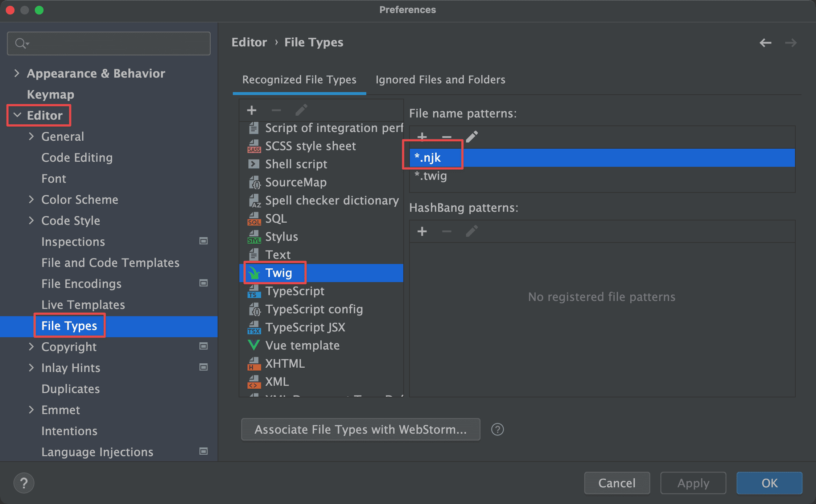This screenshot has width=816, height=504.
Task: Collapse the Editor tree section
Action: click(x=17, y=115)
